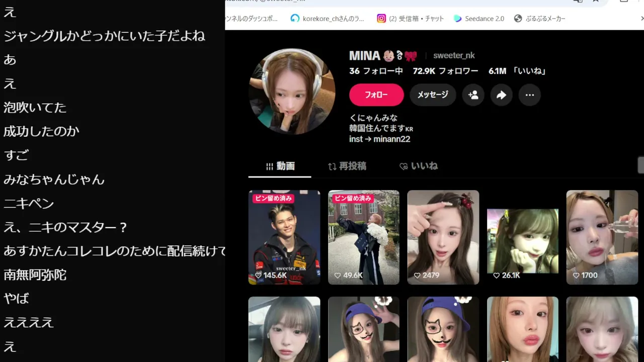
Task: Open the video with 26.1K likes
Action: tap(523, 237)
